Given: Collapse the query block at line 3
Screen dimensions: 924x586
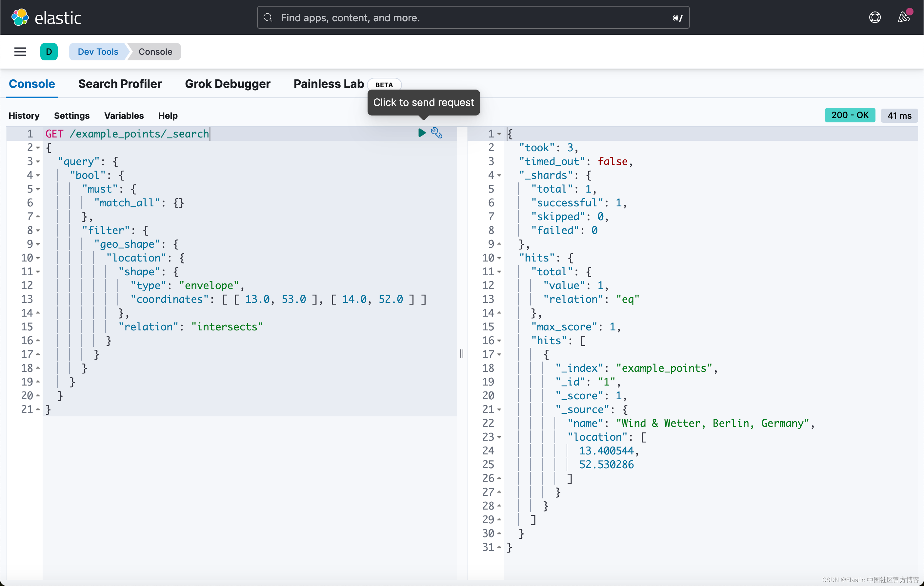Looking at the screenshot, I should coord(37,161).
